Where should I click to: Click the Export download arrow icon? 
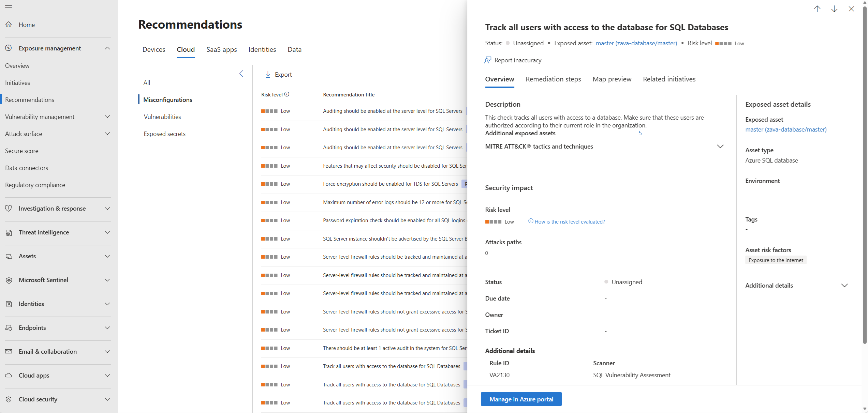(268, 74)
